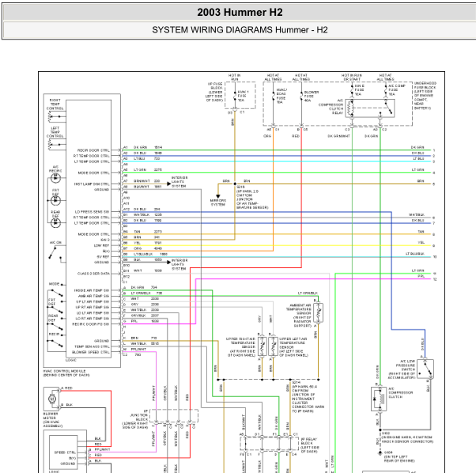This screenshot has height=473, width=476.
Task: Click the "SPEED CTRL" label in blower module
Action: coord(65,452)
